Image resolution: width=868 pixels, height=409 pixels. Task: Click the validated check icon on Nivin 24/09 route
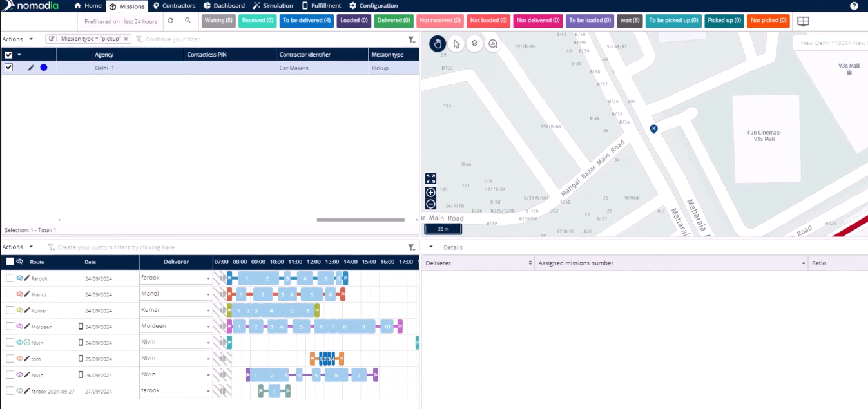pos(27,343)
